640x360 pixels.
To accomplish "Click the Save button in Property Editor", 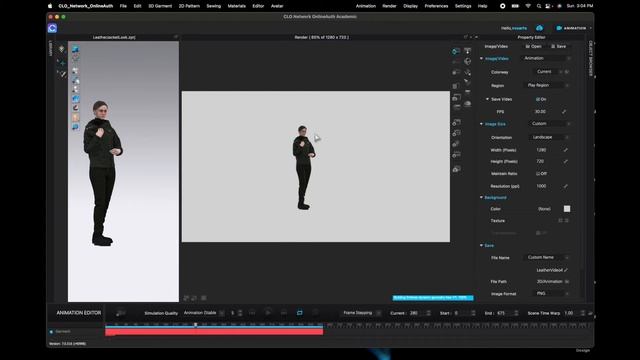I will pyautogui.click(x=559, y=47).
